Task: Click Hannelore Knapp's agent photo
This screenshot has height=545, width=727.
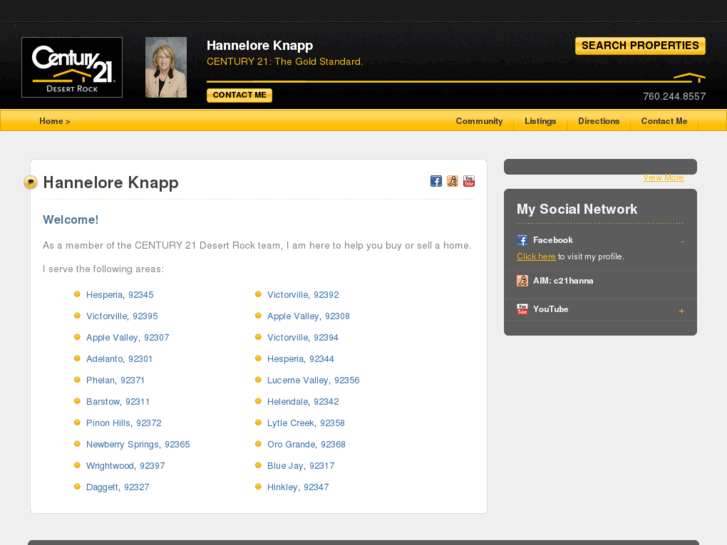Action: pos(166,67)
